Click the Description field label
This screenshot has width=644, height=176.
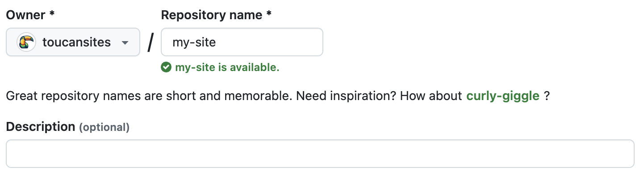(x=41, y=127)
